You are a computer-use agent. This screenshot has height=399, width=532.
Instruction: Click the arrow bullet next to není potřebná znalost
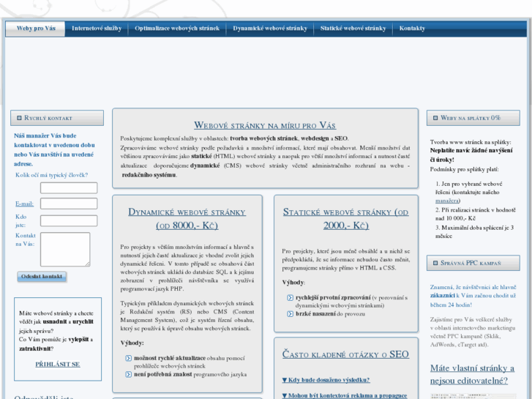click(x=129, y=375)
